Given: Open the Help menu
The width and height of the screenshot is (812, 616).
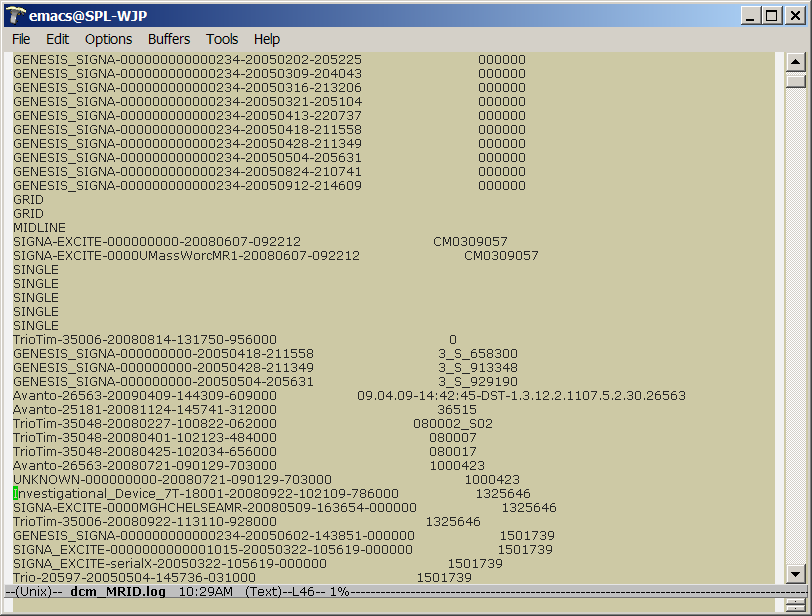Looking at the screenshot, I should click(266, 39).
